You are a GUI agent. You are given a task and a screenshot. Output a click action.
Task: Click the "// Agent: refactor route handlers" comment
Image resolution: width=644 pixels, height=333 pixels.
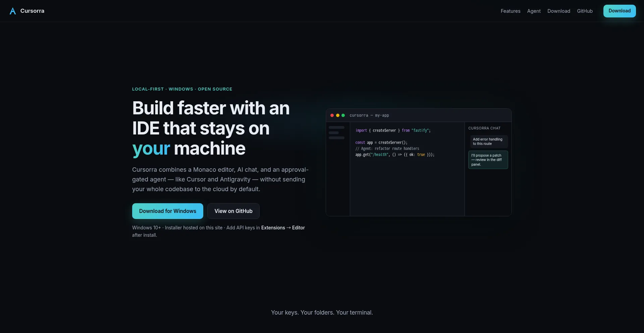pos(387,149)
